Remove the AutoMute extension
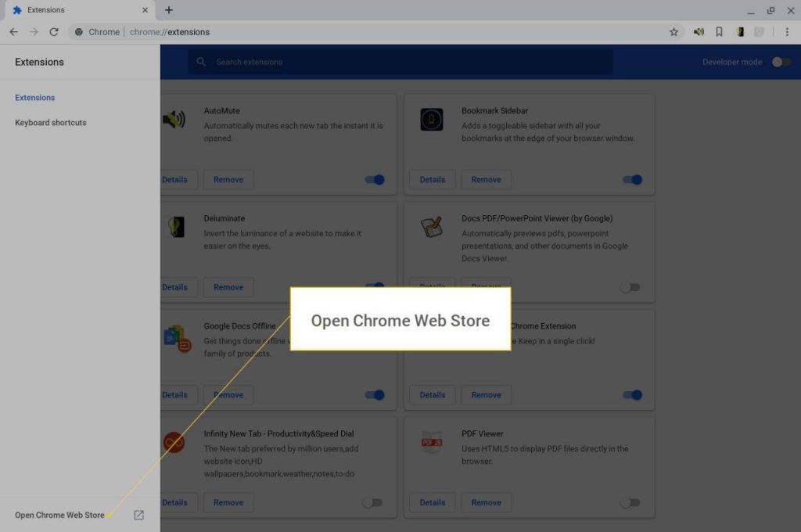The height and width of the screenshot is (532, 801). click(228, 179)
